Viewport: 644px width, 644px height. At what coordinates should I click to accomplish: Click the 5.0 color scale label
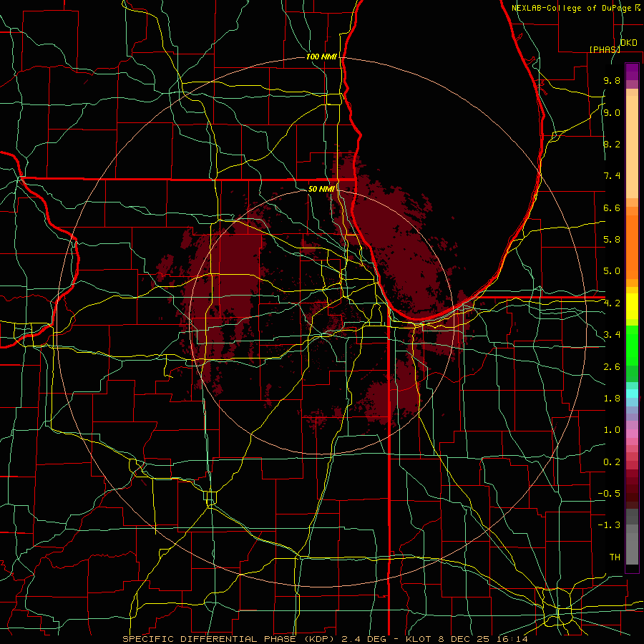tap(612, 271)
